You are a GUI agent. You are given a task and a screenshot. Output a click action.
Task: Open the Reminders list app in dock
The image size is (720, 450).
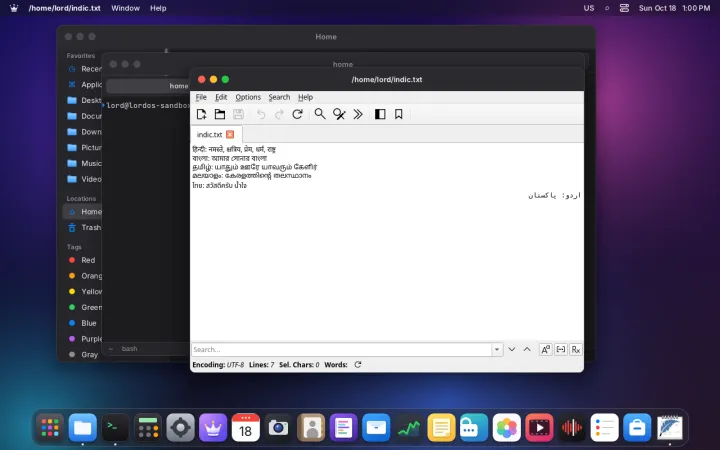(x=604, y=428)
